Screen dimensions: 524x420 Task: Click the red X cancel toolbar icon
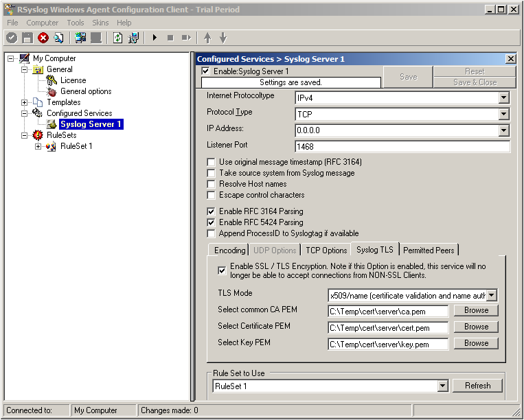click(43, 38)
